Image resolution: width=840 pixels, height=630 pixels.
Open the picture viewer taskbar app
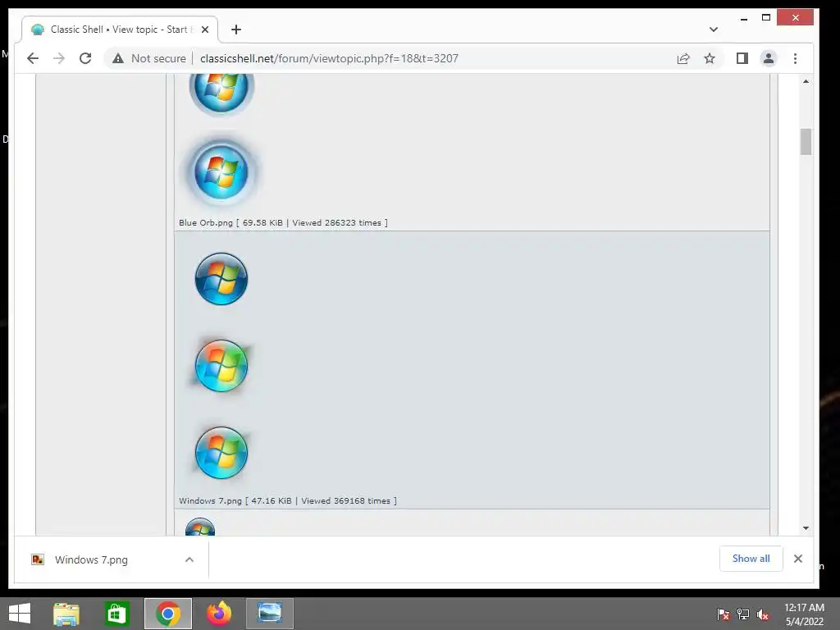point(269,614)
